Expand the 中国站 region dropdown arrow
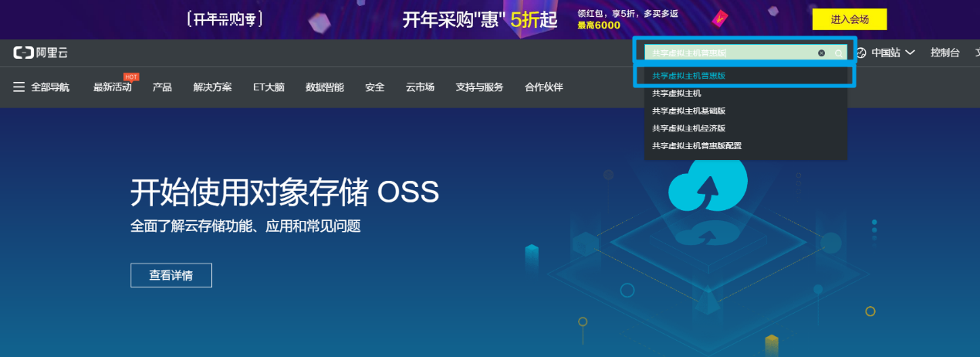The height and width of the screenshot is (357, 980). point(911,53)
